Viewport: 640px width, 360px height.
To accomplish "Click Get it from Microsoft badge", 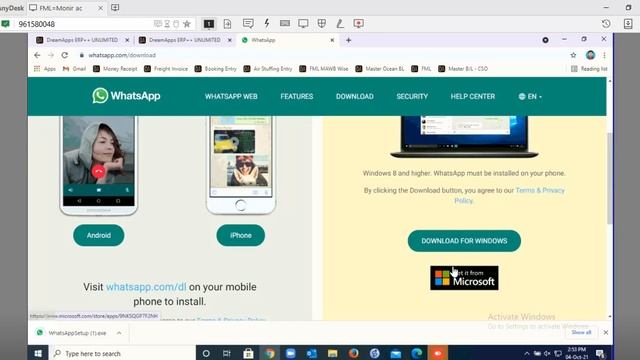I will click(x=464, y=278).
